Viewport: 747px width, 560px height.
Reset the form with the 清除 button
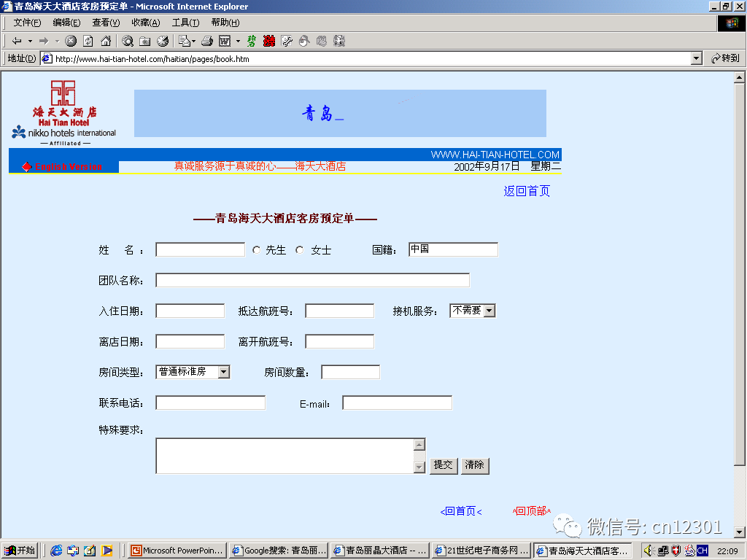pos(475,465)
